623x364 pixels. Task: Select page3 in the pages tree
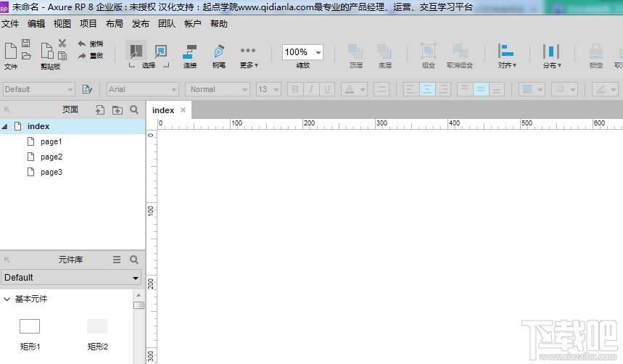[51, 172]
